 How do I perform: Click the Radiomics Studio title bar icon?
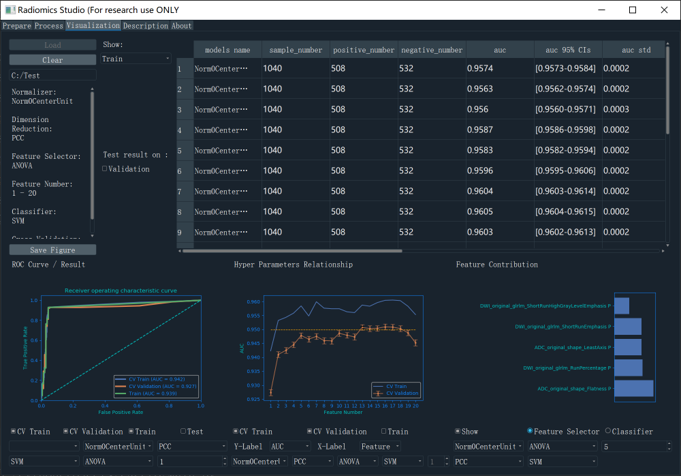pos(10,10)
